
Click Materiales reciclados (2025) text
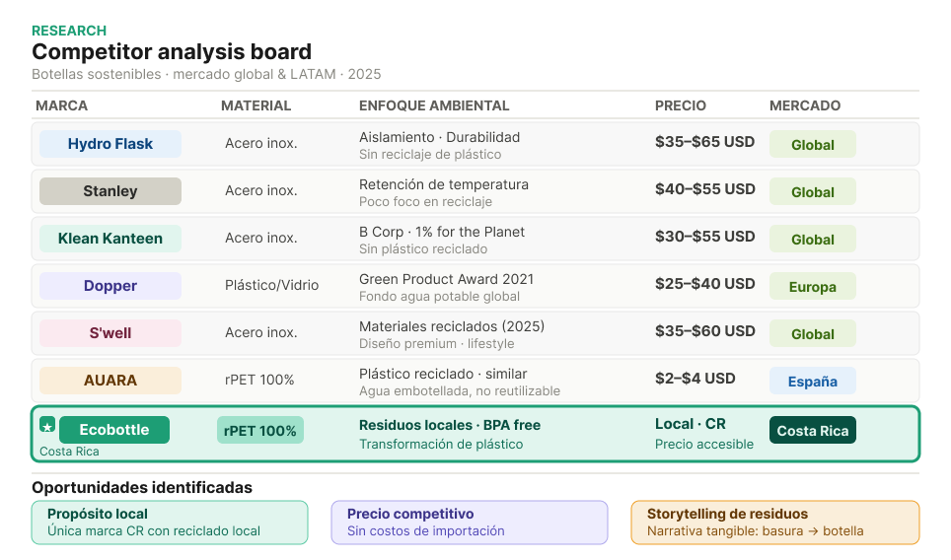click(x=452, y=326)
